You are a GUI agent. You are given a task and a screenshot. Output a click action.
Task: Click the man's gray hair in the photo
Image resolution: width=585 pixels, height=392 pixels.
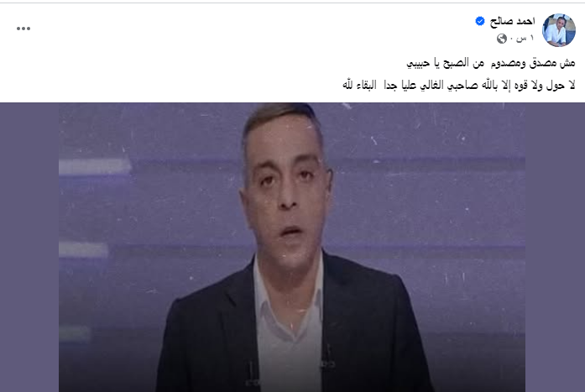click(x=279, y=116)
